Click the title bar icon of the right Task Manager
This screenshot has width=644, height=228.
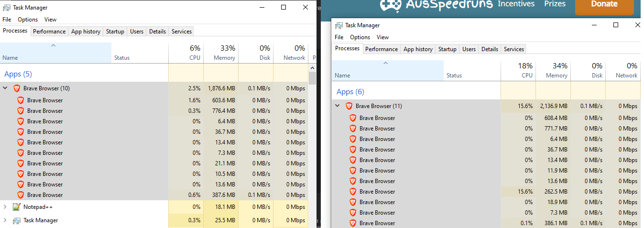click(339, 25)
